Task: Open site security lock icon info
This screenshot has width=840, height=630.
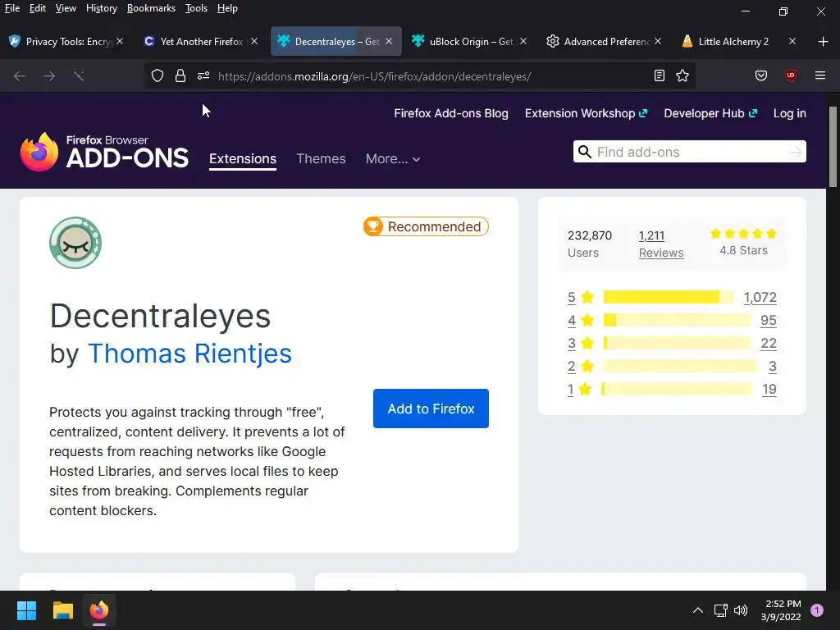Action: click(180, 76)
